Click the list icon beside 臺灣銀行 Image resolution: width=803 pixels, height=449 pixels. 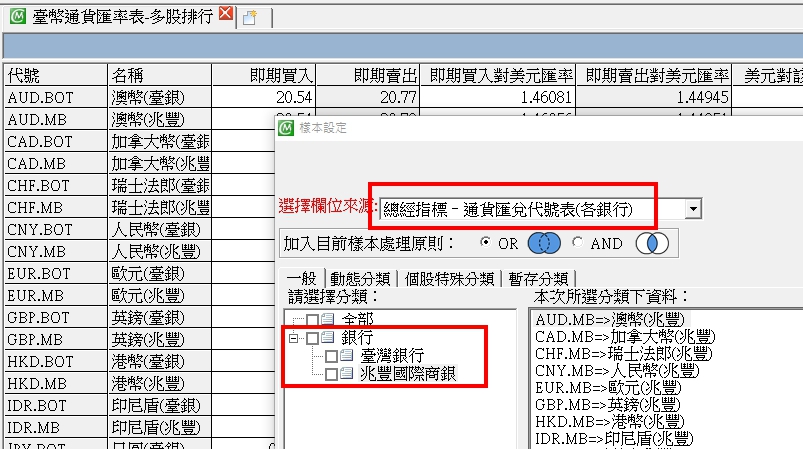pos(346,355)
